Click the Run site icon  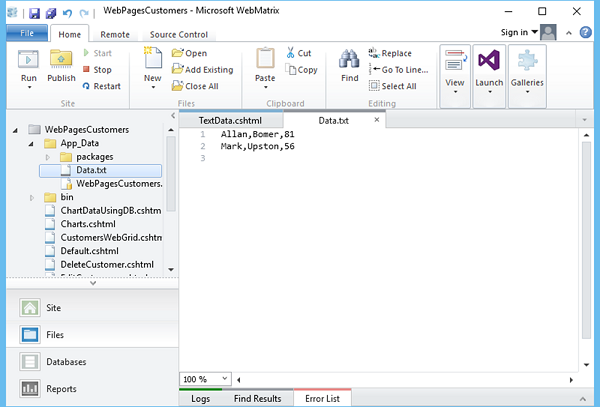click(x=28, y=60)
